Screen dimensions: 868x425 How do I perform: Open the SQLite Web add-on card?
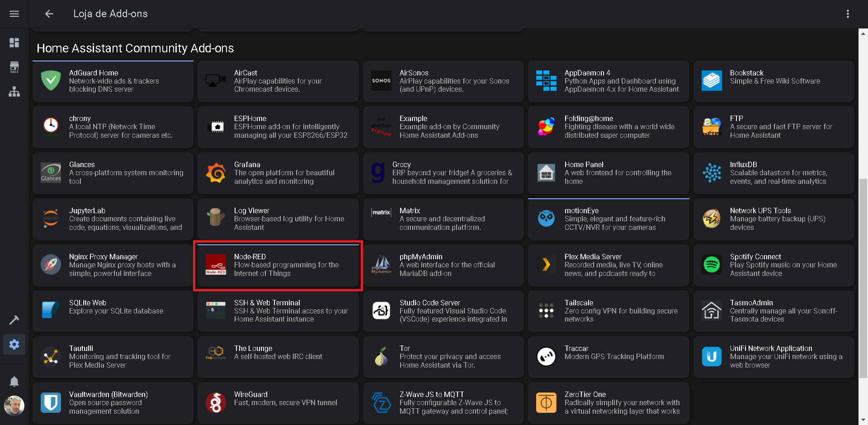point(113,311)
